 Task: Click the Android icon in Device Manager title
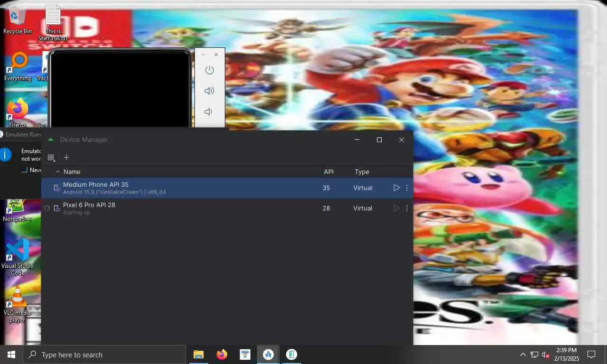click(x=51, y=139)
